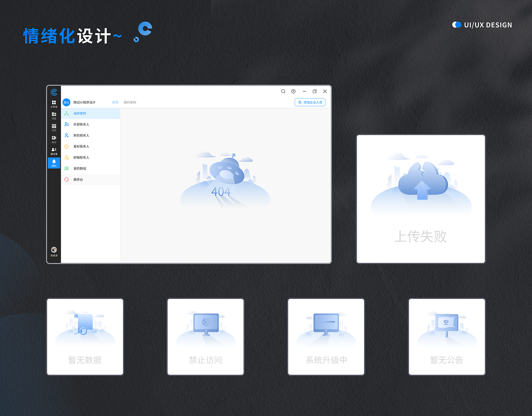
Task: Click the blue app logo atop the sidebar
Action: (x=54, y=92)
